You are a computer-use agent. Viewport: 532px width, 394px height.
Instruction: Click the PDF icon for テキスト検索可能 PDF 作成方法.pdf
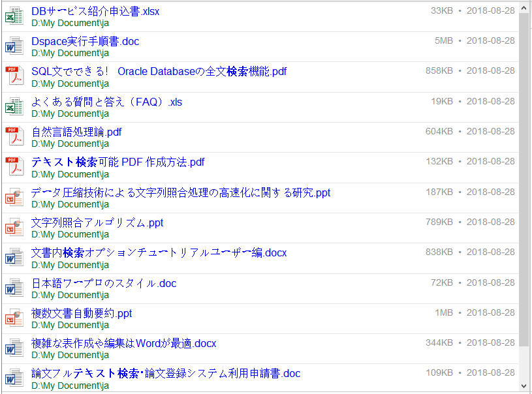(x=14, y=167)
